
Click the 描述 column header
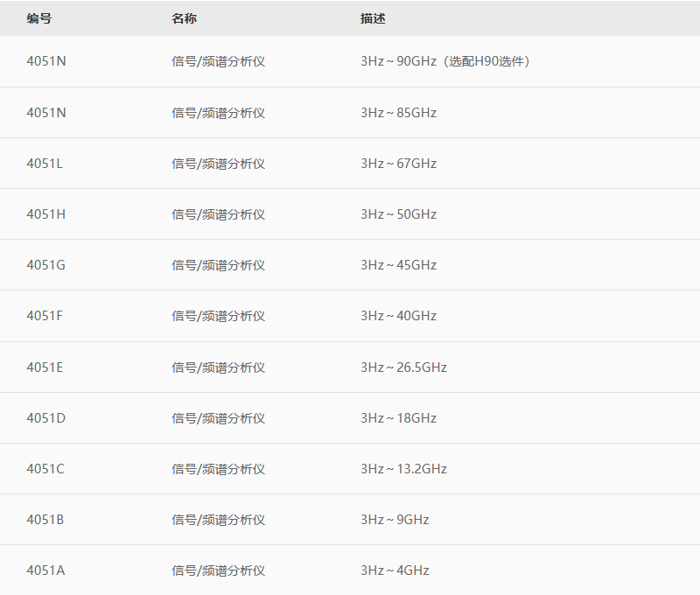tap(373, 18)
